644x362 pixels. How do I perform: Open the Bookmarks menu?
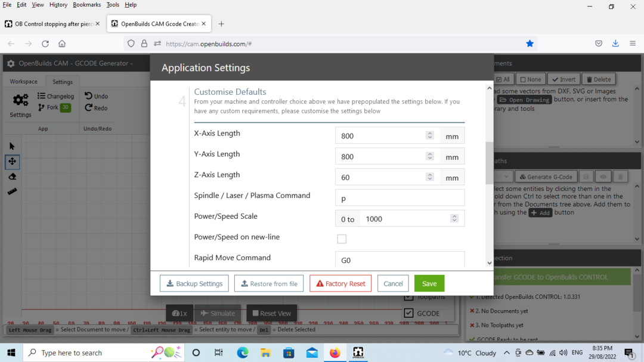[x=86, y=5]
